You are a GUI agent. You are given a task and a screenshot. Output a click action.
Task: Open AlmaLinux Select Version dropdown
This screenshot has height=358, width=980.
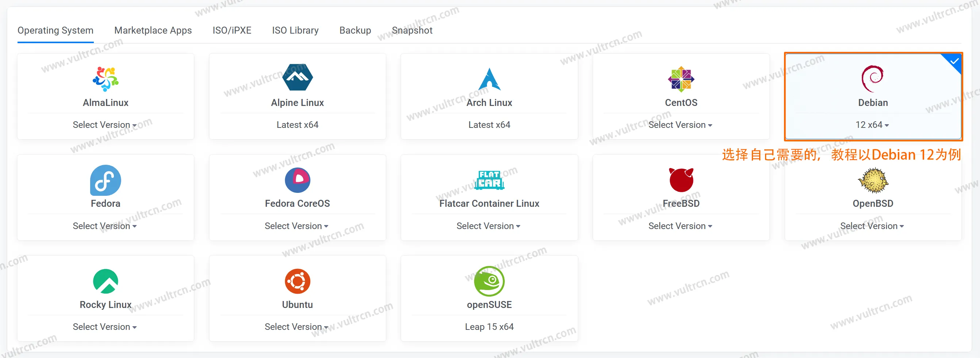[x=105, y=125]
